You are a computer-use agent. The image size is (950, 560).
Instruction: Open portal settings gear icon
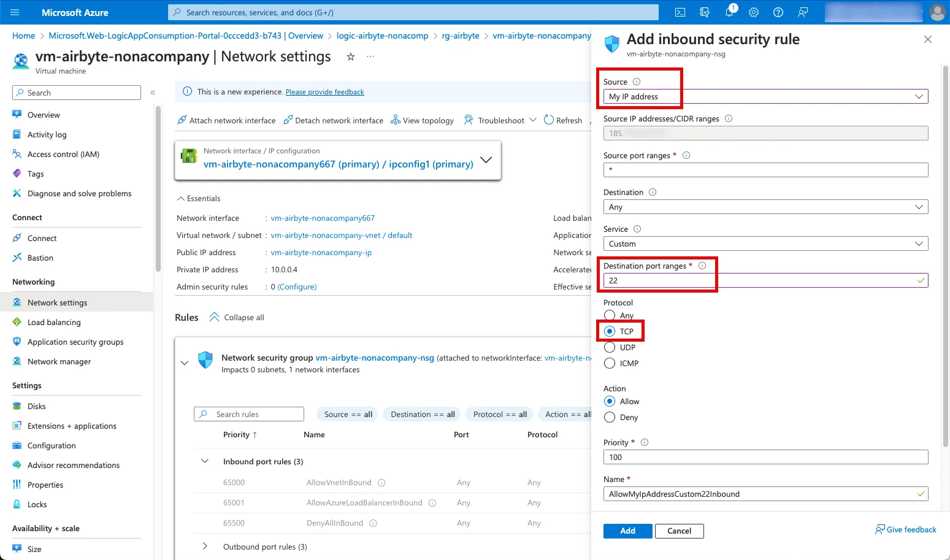[754, 12]
